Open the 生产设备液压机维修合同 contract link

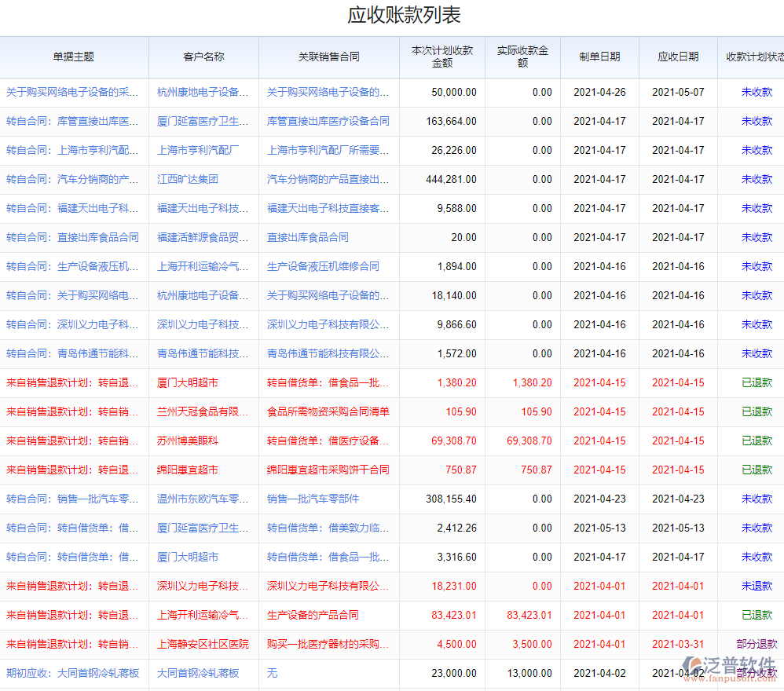(323, 266)
